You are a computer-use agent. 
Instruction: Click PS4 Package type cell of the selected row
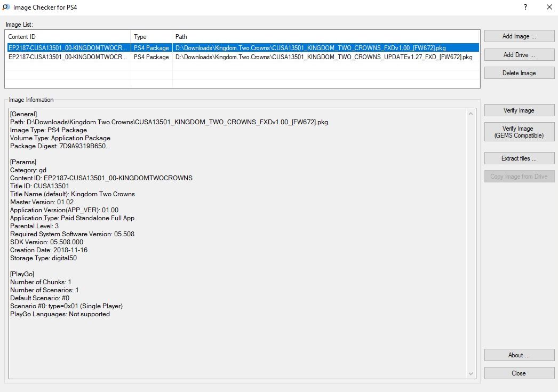tap(152, 47)
